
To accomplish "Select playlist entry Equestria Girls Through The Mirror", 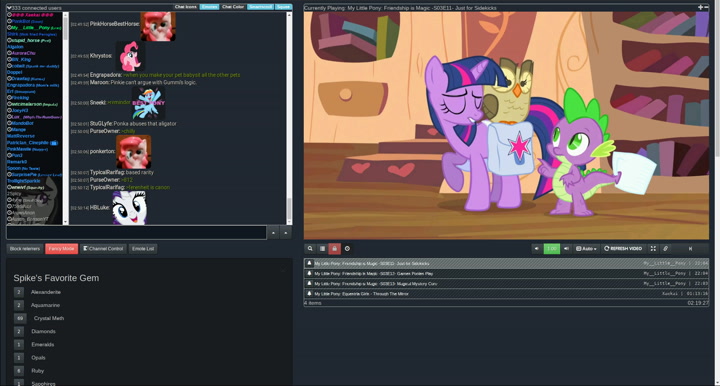I will (x=506, y=293).
